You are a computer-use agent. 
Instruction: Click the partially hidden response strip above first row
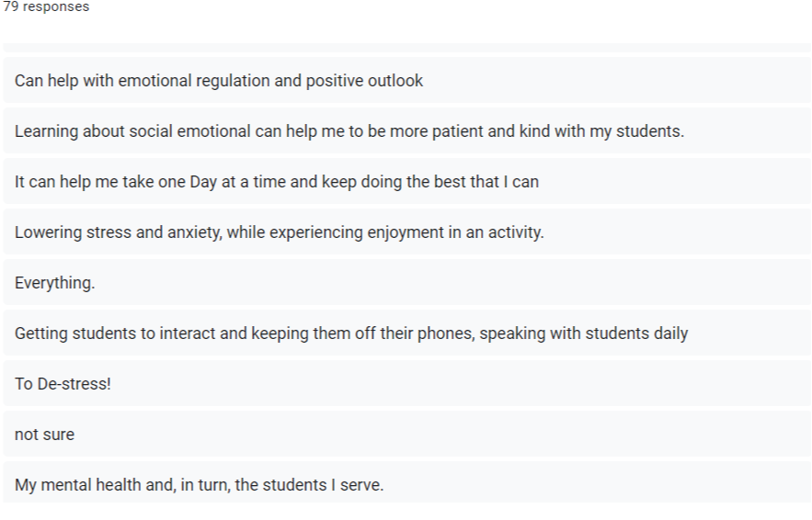pyautogui.click(x=407, y=48)
